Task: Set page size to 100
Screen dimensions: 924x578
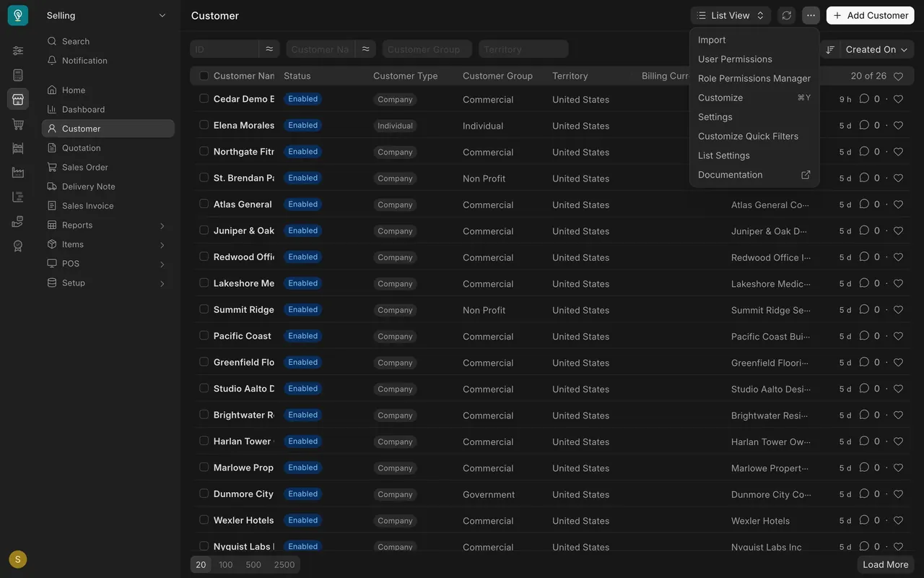Action: click(226, 565)
